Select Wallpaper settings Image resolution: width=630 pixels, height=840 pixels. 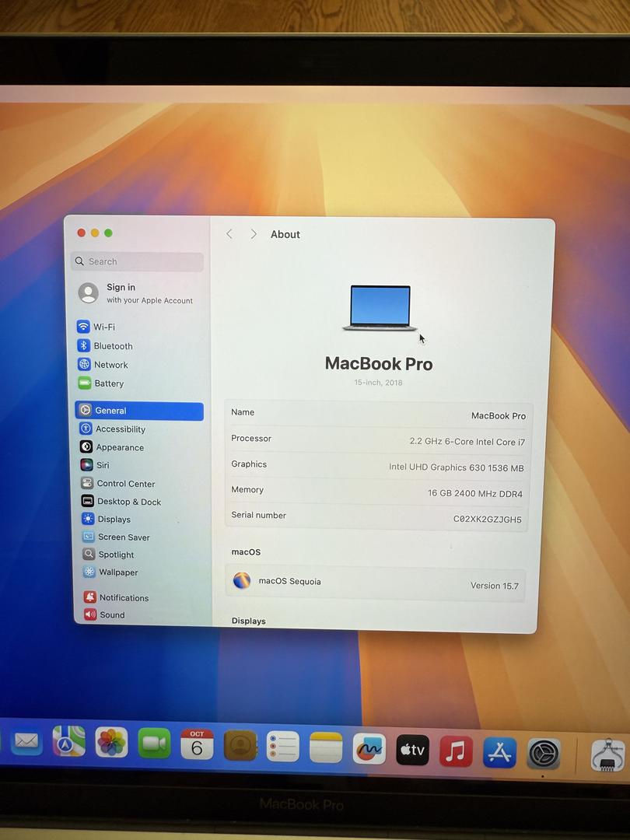pos(117,572)
